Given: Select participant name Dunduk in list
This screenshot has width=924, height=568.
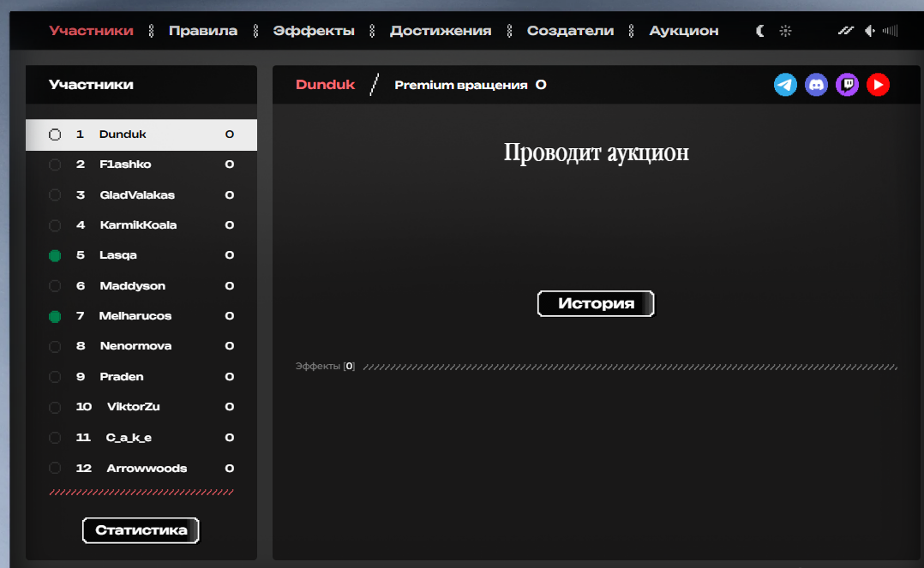Looking at the screenshot, I should pos(123,135).
